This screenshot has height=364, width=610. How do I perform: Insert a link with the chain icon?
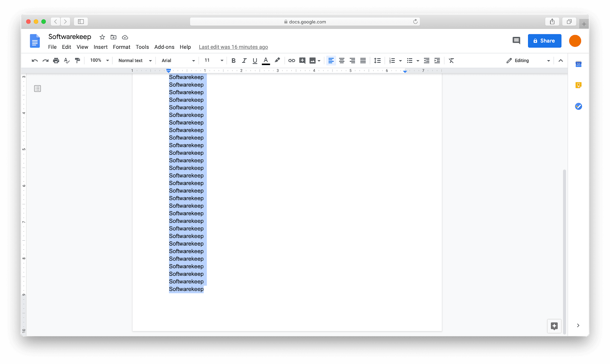292,61
